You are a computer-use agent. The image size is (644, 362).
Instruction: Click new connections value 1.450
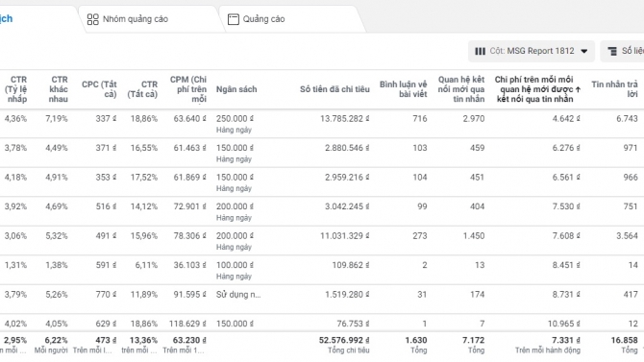click(474, 236)
